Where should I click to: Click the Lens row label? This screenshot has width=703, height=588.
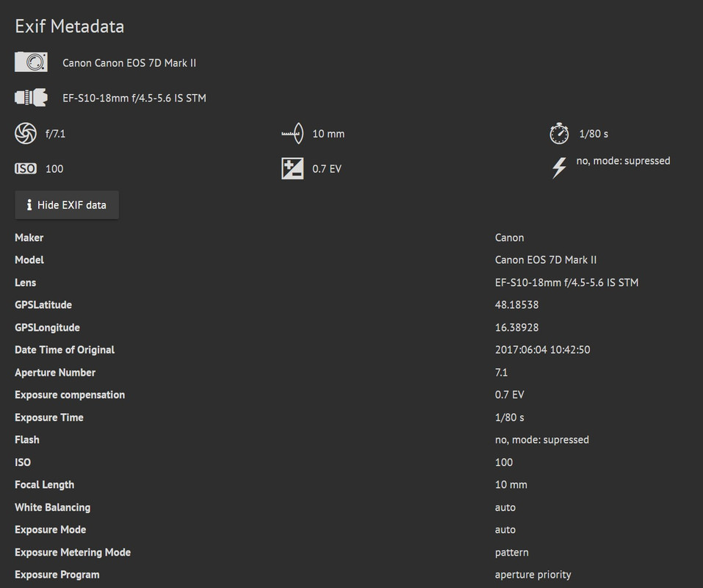click(x=25, y=282)
